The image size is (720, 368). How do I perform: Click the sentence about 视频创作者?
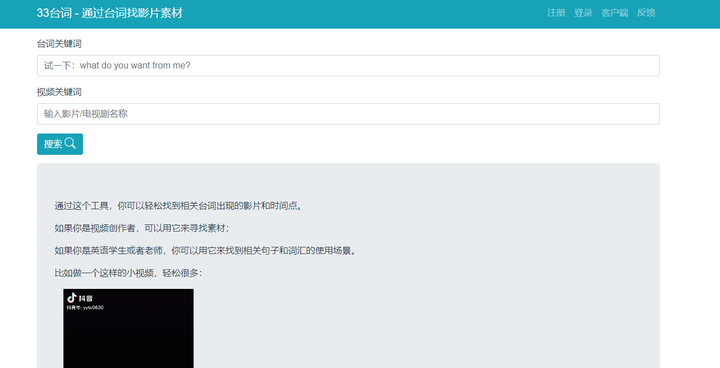click(x=142, y=228)
